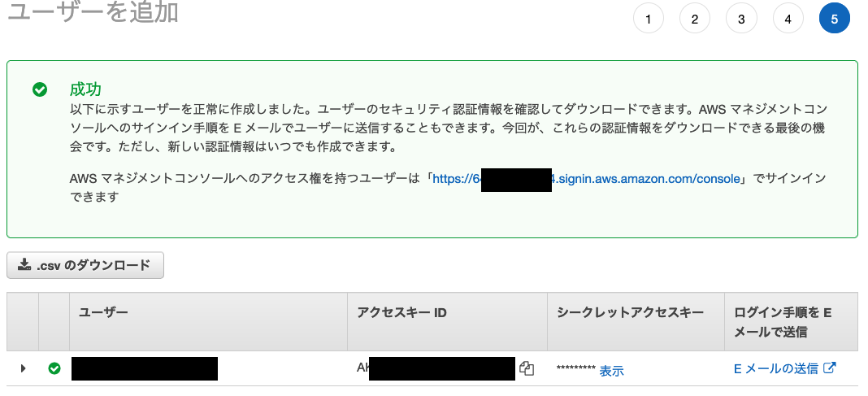Expand the user row details triangle
Image resolution: width=868 pixels, height=396 pixels.
coord(23,368)
